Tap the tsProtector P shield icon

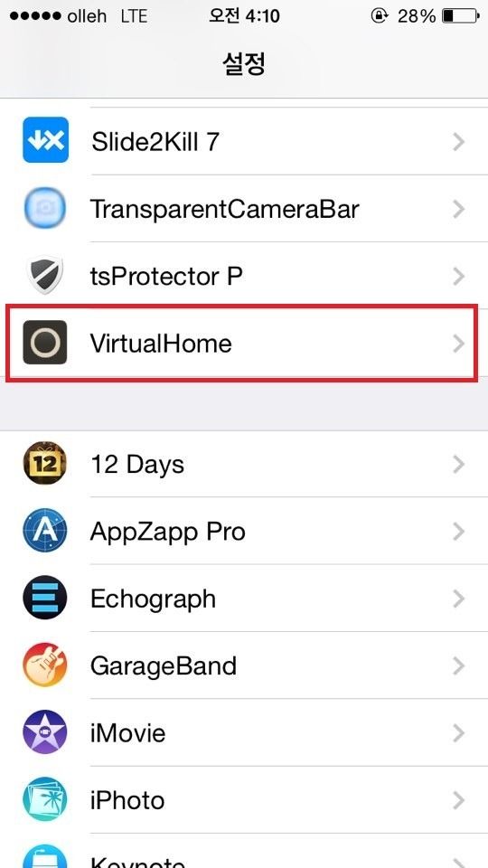pos(45,275)
